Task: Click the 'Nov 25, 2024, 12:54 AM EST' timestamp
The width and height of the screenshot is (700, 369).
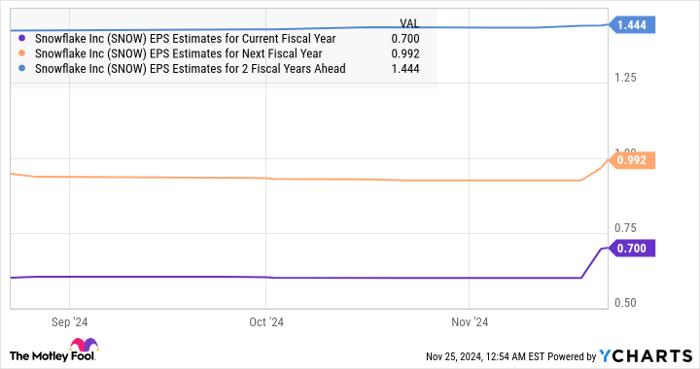Action: coord(485,357)
